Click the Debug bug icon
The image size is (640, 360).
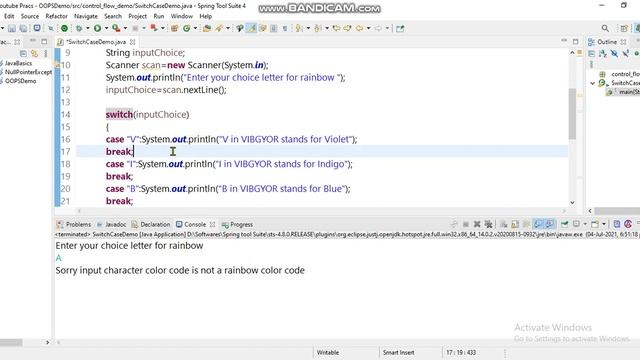click(x=79, y=28)
